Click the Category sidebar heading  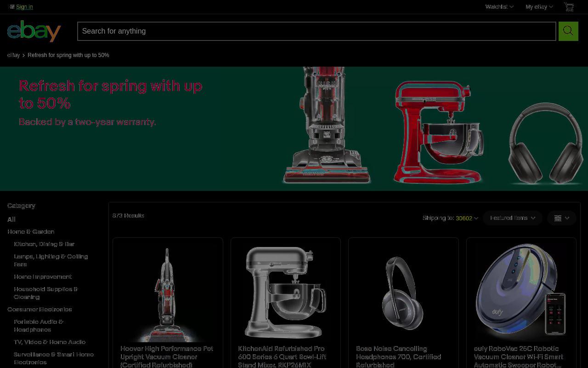[21, 206]
